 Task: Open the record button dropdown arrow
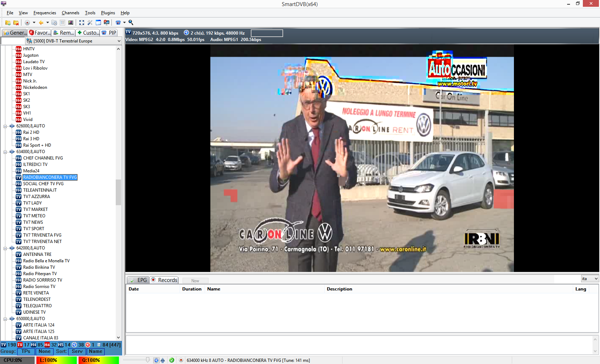(34, 22)
